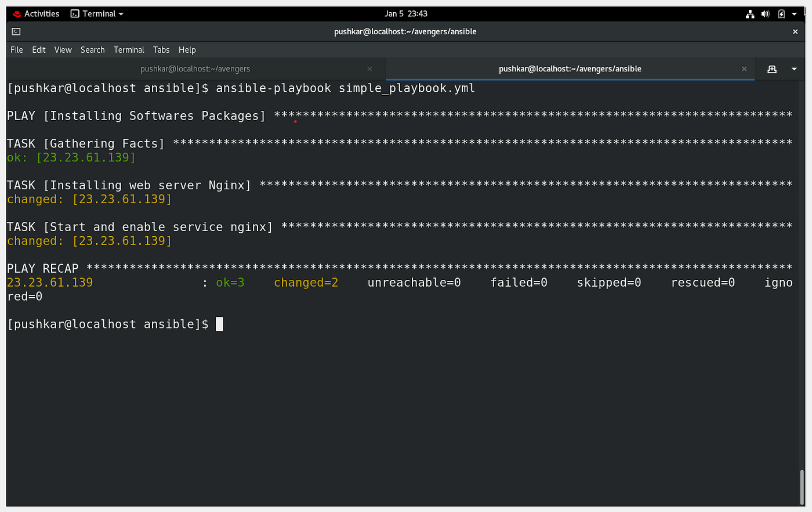Click changed line under Installing web server Nginx
Screen dimensions: 812x512
pos(89,199)
